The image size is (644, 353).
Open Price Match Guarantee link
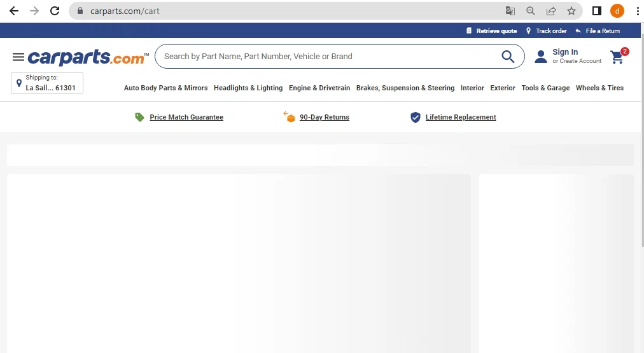[186, 118]
